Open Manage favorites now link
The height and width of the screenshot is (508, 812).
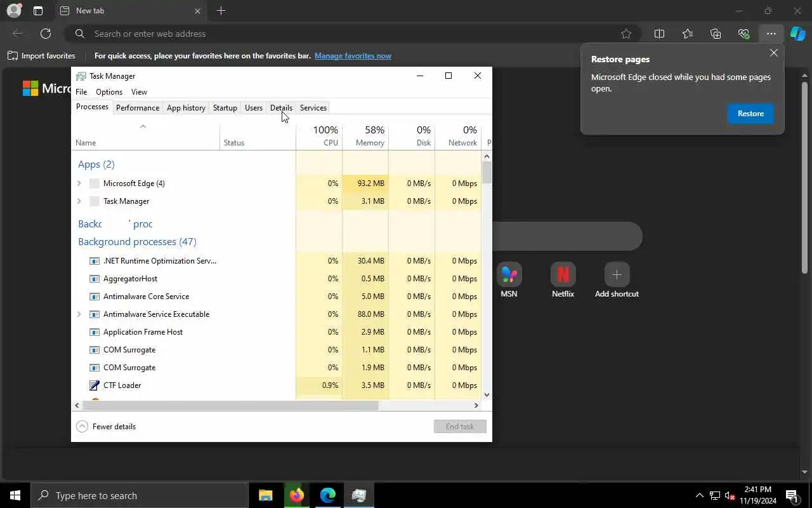[x=353, y=56]
